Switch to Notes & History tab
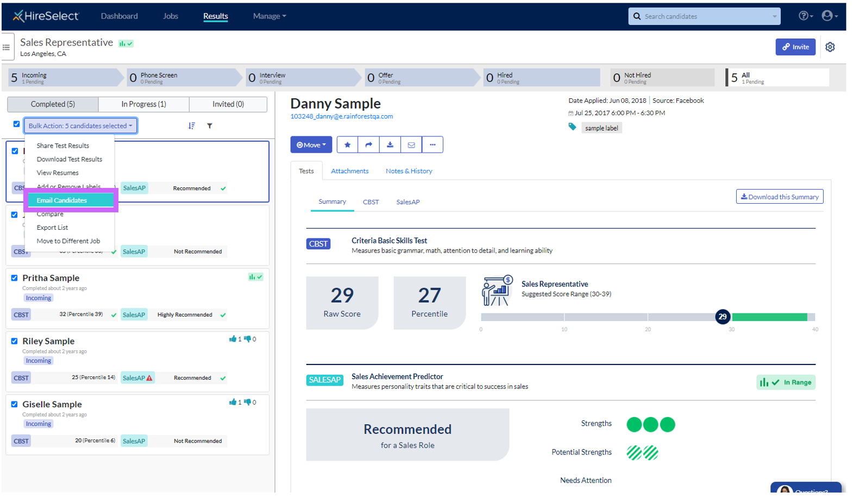 click(x=409, y=171)
